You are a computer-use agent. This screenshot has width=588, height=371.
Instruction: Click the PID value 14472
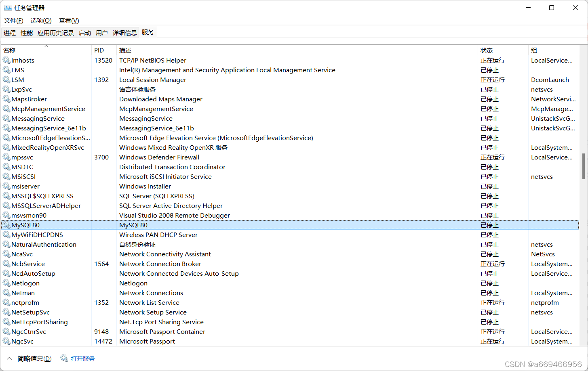click(103, 342)
